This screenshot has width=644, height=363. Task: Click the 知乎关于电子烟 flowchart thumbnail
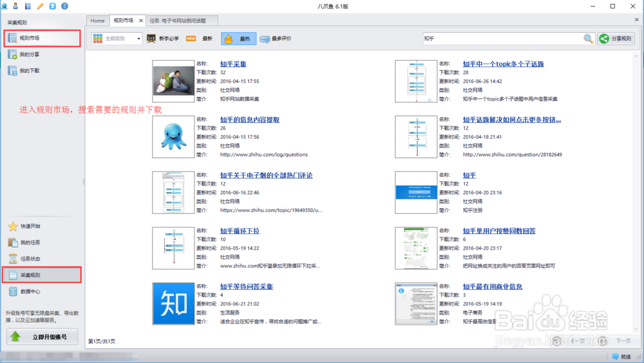173,192
